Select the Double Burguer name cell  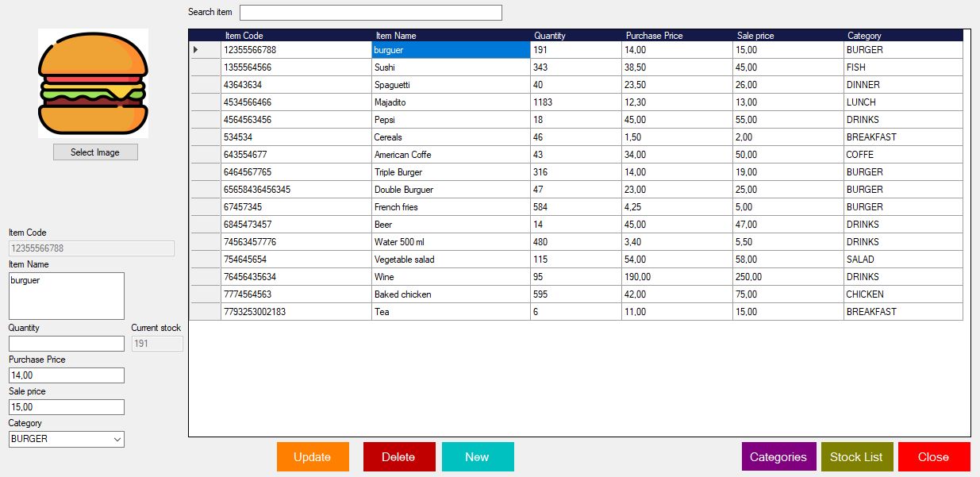tap(452, 190)
